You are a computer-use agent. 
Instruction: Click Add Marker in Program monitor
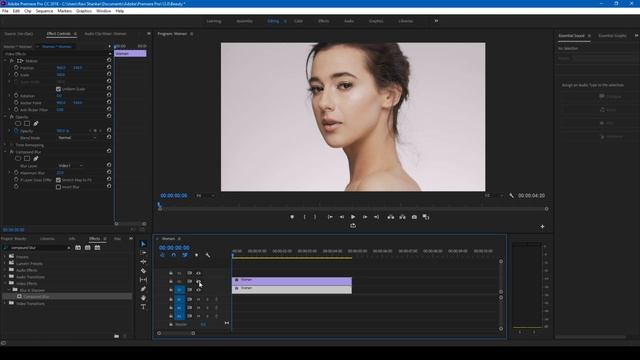(292, 217)
